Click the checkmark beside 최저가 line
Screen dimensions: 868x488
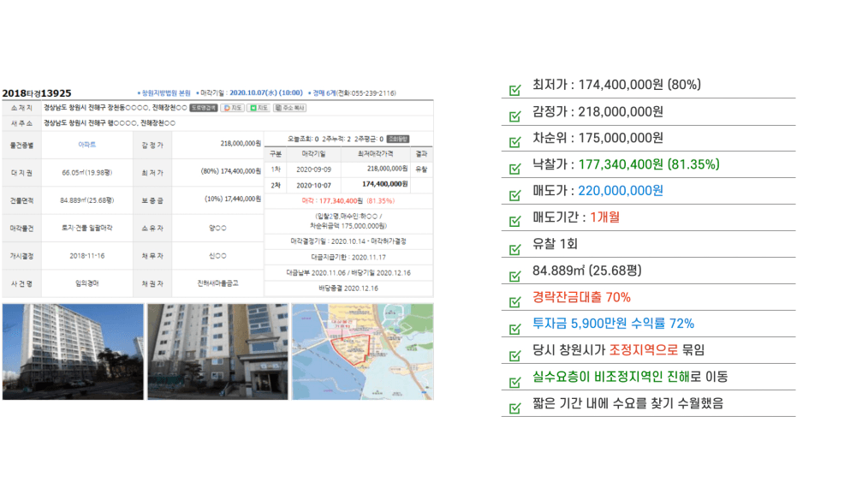click(x=514, y=89)
